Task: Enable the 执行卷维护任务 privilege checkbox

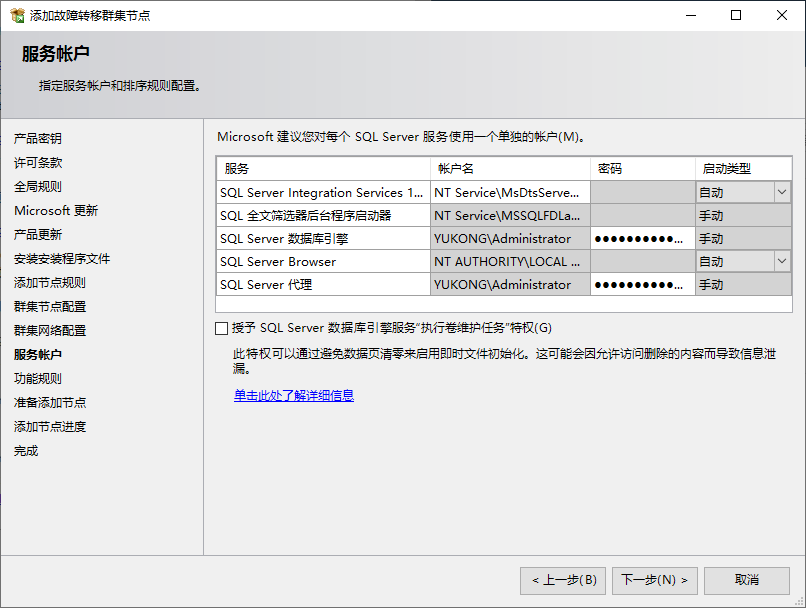Action: click(x=221, y=328)
